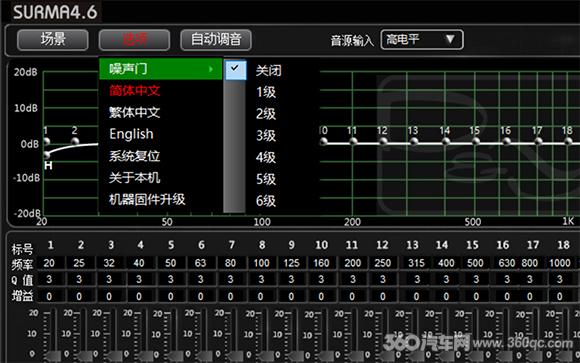Screen dimensions: 580x363
Task: Select the 噪声门 menu entry
Action: pos(161,69)
